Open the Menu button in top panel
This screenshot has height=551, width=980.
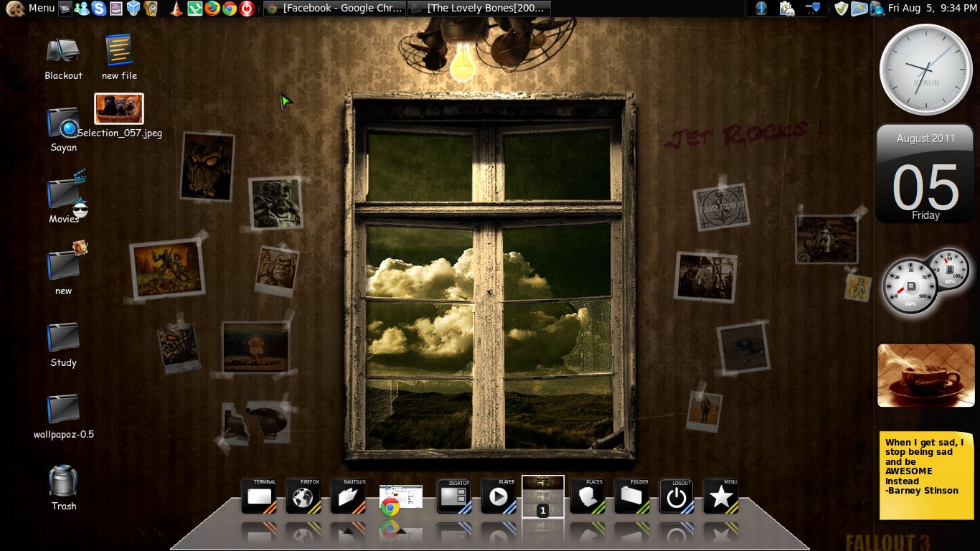click(x=31, y=8)
